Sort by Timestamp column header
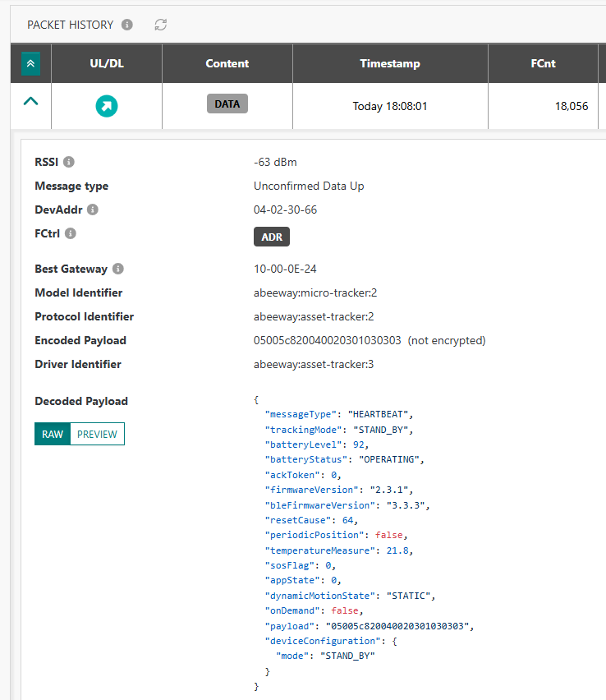Viewport: 606px width, 700px height. click(389, 63)
